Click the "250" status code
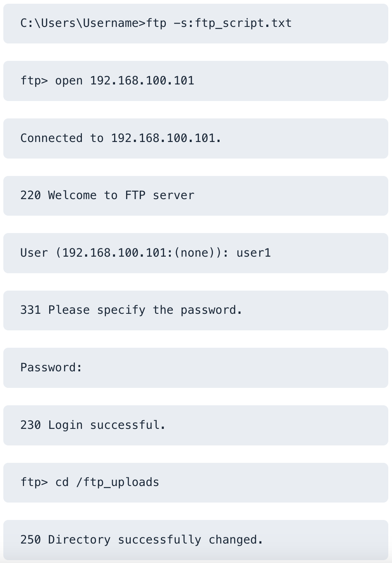This screenshot has width=392, height=563. (31, 540)
